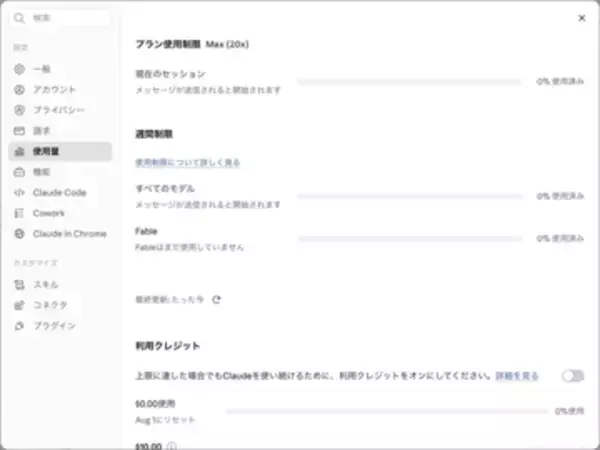Screen dimensions: 600x450
Task: Click the magnifier icon in the search box
Action: pyautogui.click(x=19, y=18)
